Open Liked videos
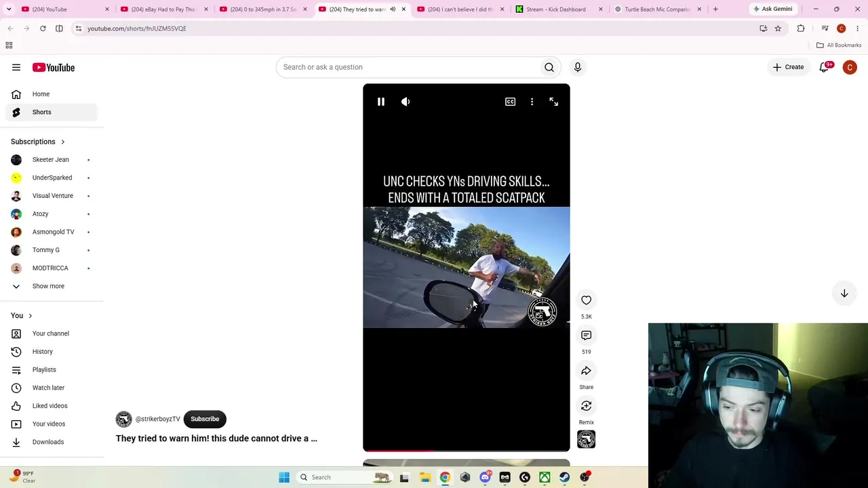The height and width of the screenshot is (488, 868). [x=52, y=406]
